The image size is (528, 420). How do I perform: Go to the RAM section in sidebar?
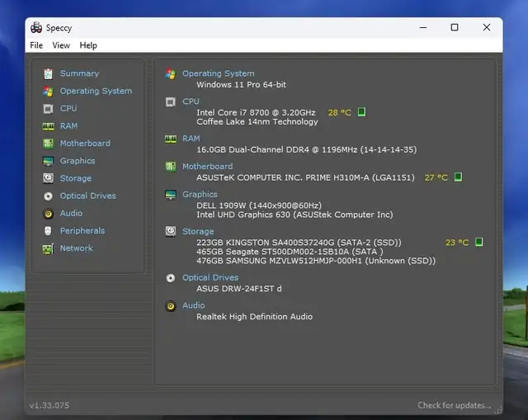tap(68, 126)
